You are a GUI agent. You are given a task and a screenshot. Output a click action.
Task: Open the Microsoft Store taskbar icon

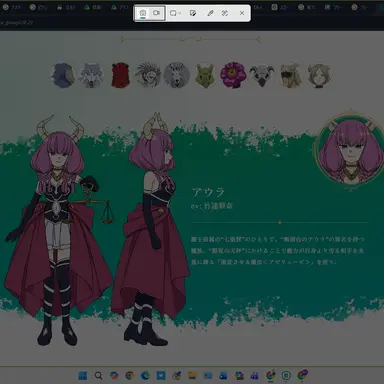[239, 376]
